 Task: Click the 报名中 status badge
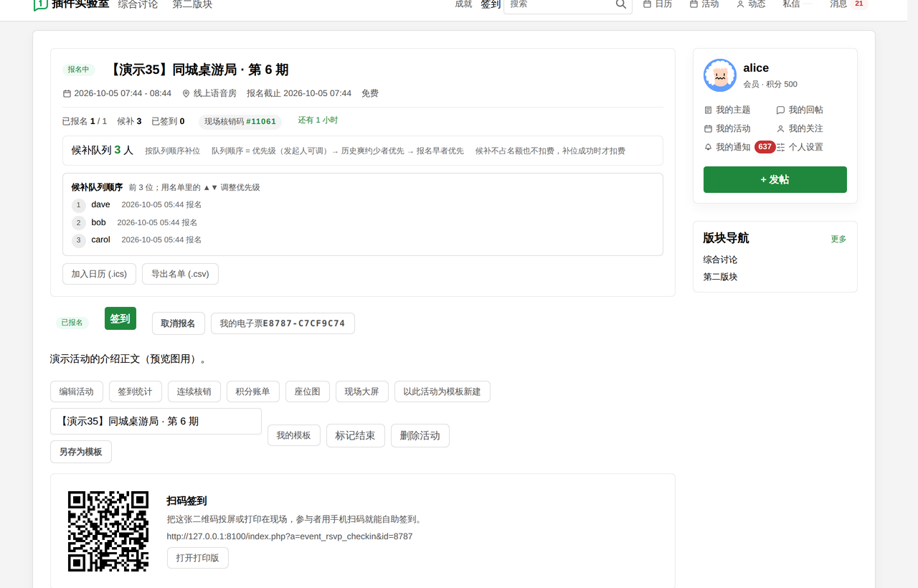[x=78, y=70]
